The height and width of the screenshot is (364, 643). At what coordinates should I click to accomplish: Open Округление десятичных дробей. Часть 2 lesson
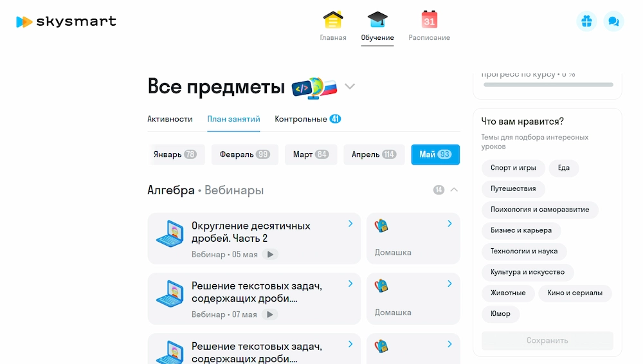coord(254,239)
